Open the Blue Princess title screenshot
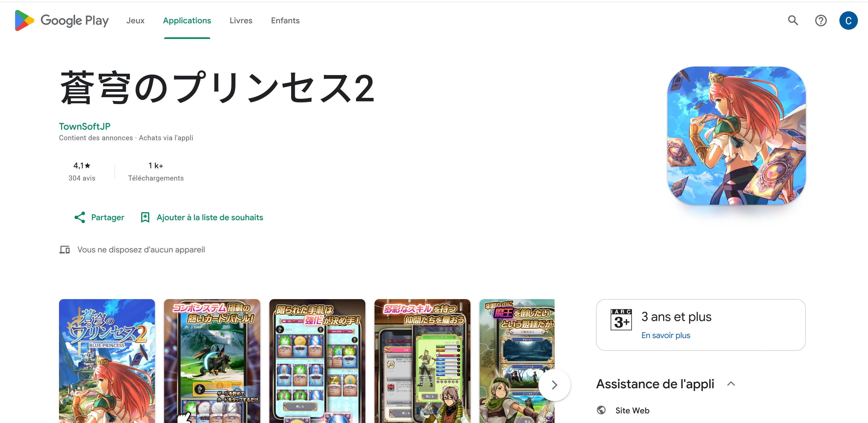 (107, 361)
